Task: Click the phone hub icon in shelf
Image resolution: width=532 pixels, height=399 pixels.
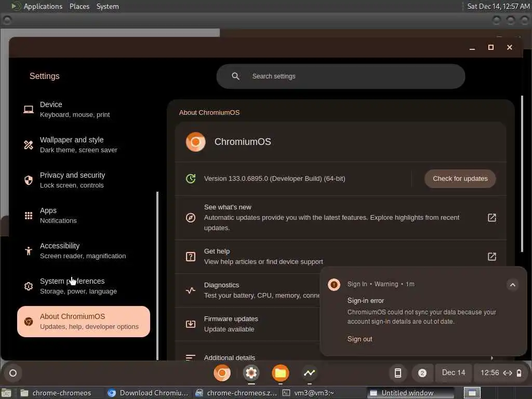Action: click(397, 373)
